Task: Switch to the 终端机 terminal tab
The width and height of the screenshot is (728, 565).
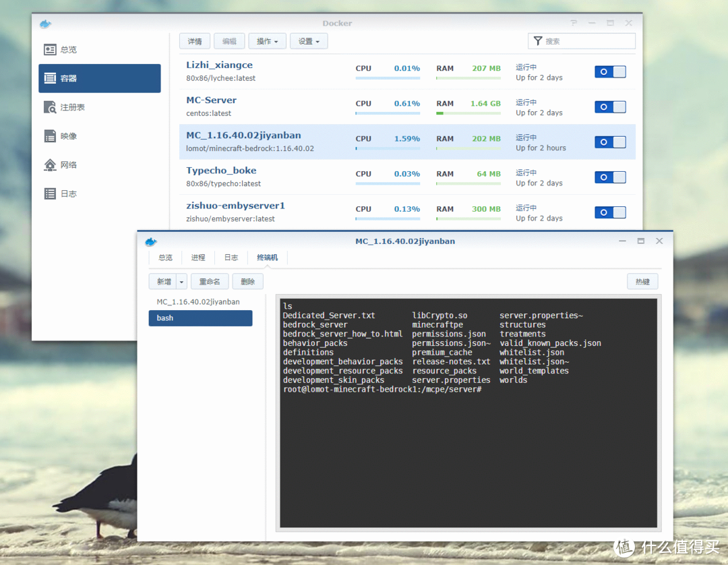Action: click(268, 258)
